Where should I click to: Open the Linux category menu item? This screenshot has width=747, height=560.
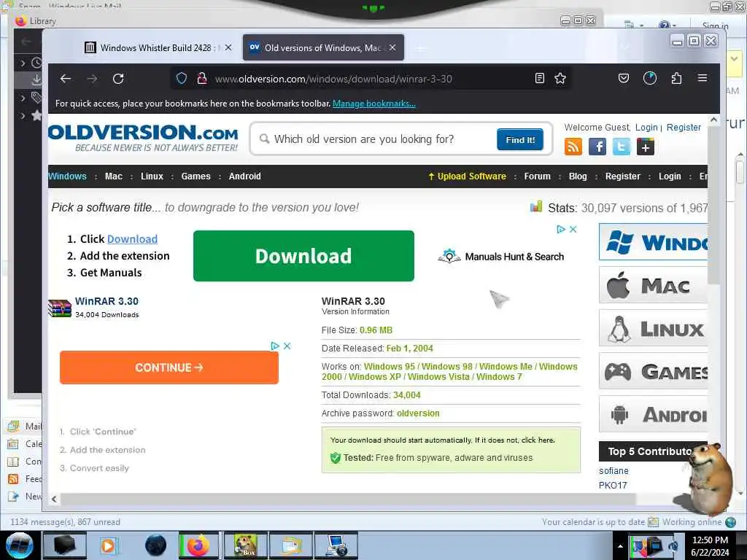(x=152, y=176)
